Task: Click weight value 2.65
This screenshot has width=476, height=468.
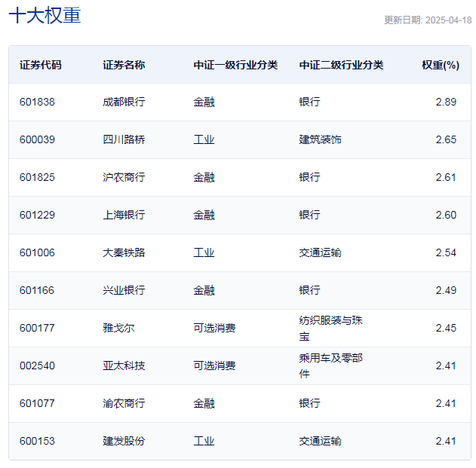Action: (x=446, y=139)
